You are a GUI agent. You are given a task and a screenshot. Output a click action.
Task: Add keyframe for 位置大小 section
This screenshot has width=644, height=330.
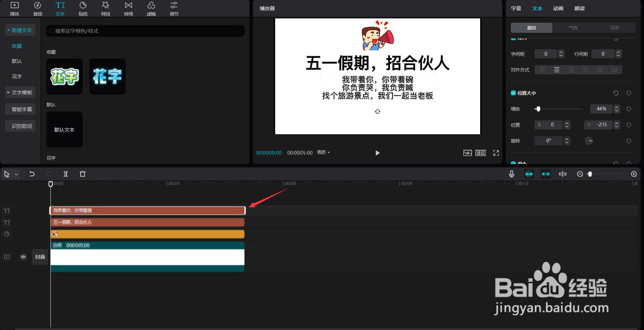[629, 93]
